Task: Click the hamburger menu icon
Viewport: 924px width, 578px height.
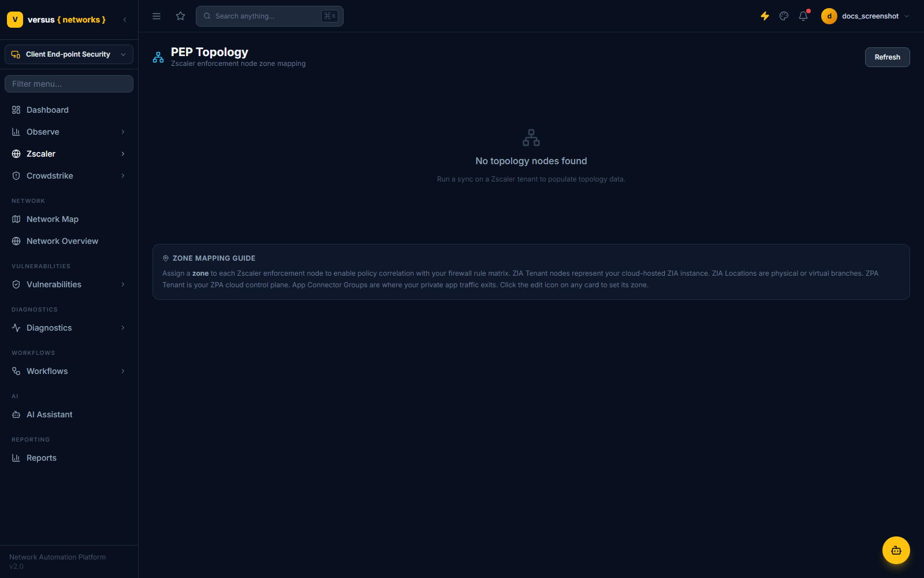Action: tap(157, 16)
